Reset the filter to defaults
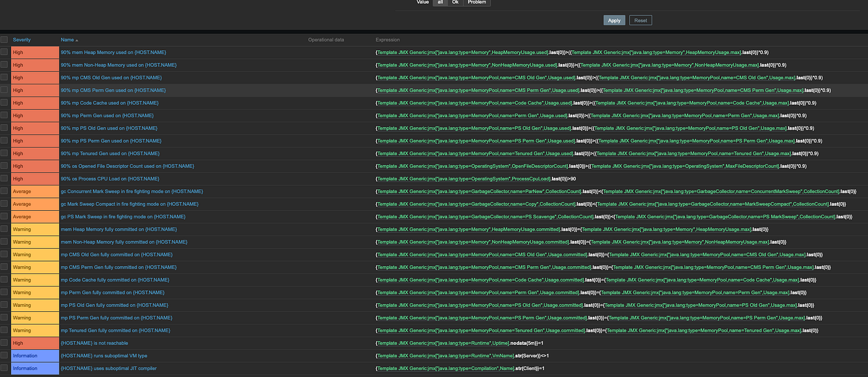This screenshot has width=868, height=377. click(640, 20)
